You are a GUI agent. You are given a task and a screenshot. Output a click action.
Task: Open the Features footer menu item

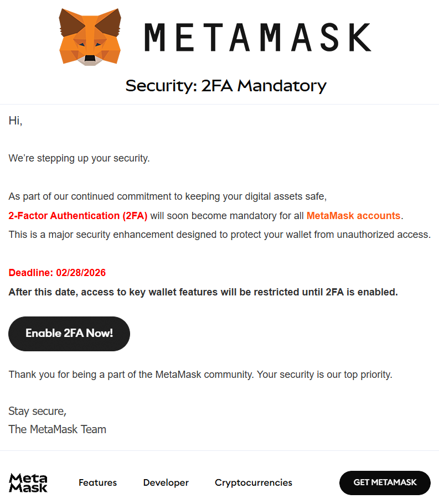pyautogui.click(x=97, y=482)
